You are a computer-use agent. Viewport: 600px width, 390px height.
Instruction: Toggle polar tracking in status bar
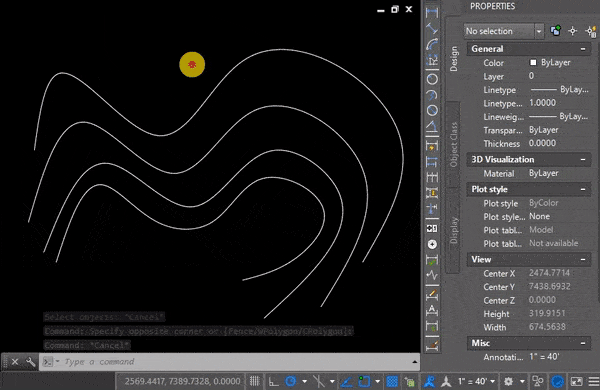coord(291,381)
